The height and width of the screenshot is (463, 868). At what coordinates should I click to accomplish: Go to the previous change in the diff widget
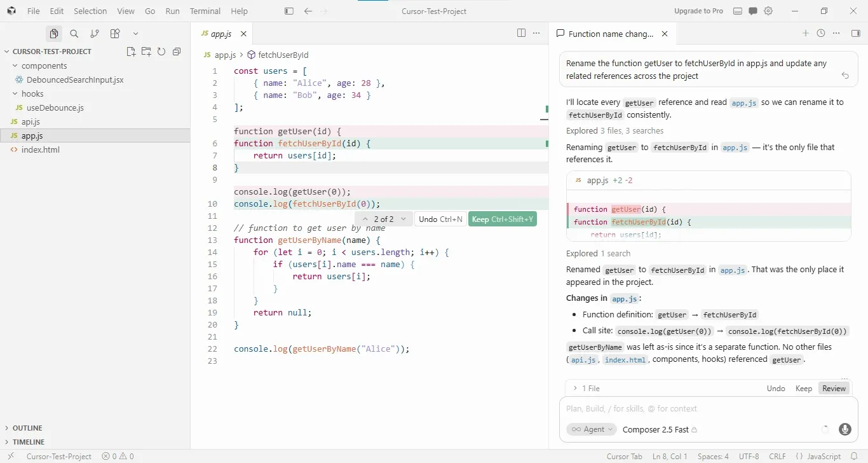[x=365, y=219]
